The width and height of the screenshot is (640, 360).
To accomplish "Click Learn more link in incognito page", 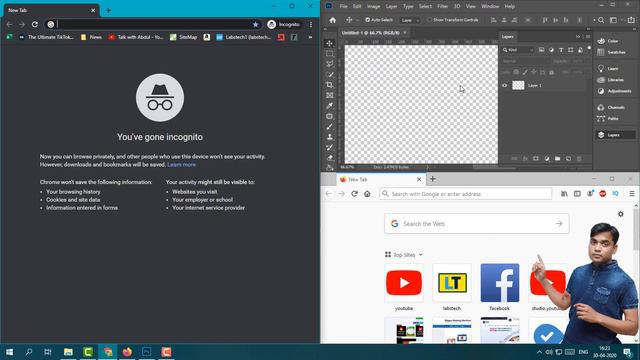I will (x=182, y=164).
